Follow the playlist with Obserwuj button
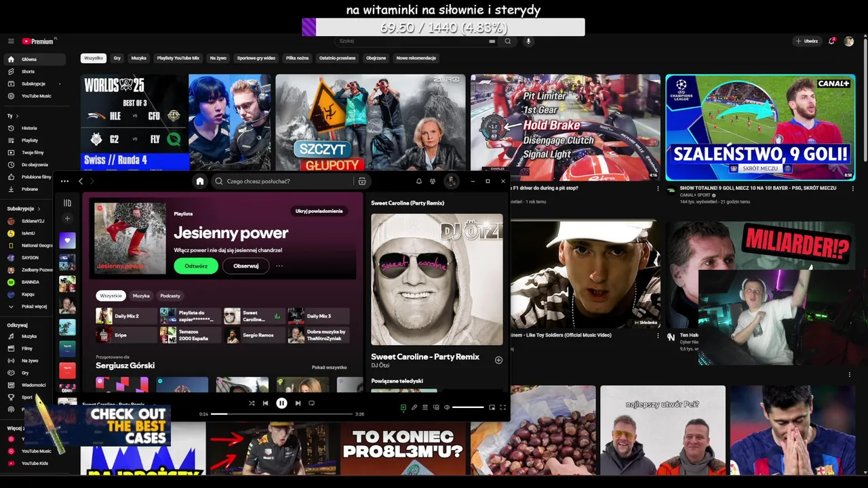The image size is (868, 488). tap(245, 266)
